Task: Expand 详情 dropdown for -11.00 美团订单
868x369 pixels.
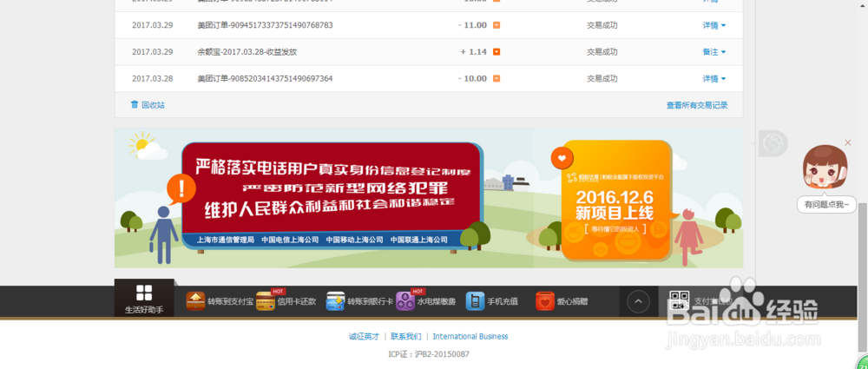Action: pyautogui.click(x=714, y=25)
